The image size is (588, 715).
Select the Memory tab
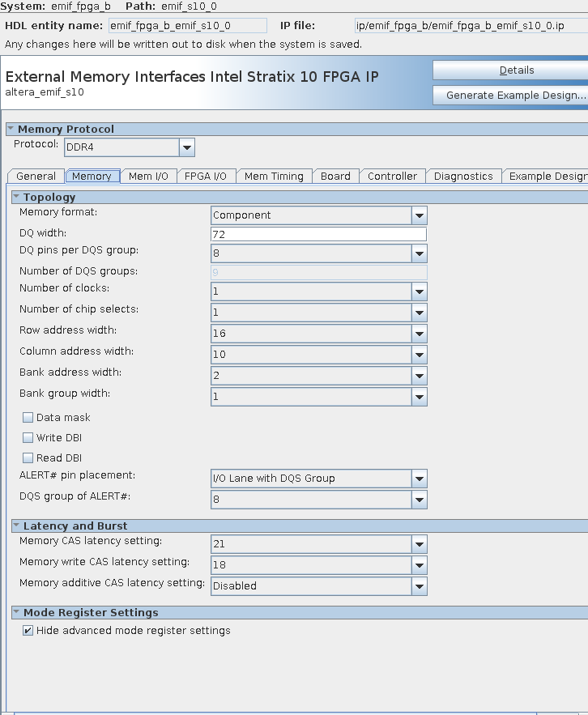(92, 177)
